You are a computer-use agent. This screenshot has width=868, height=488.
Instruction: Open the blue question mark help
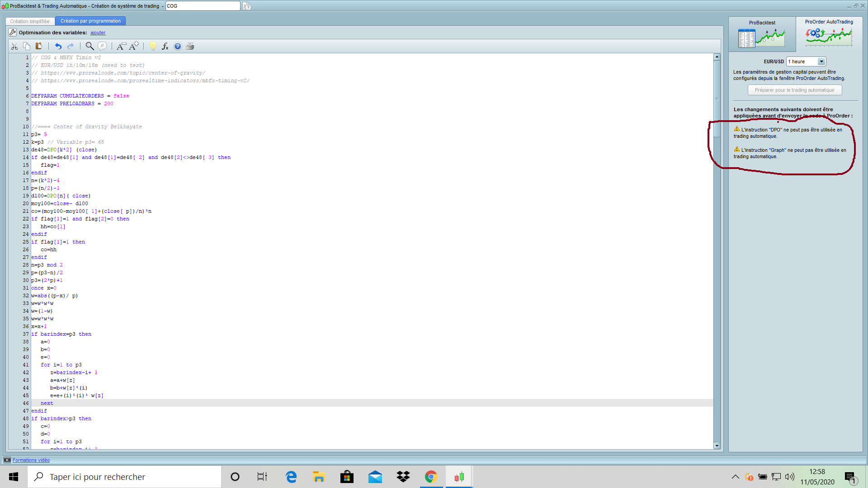pos(178,46)
